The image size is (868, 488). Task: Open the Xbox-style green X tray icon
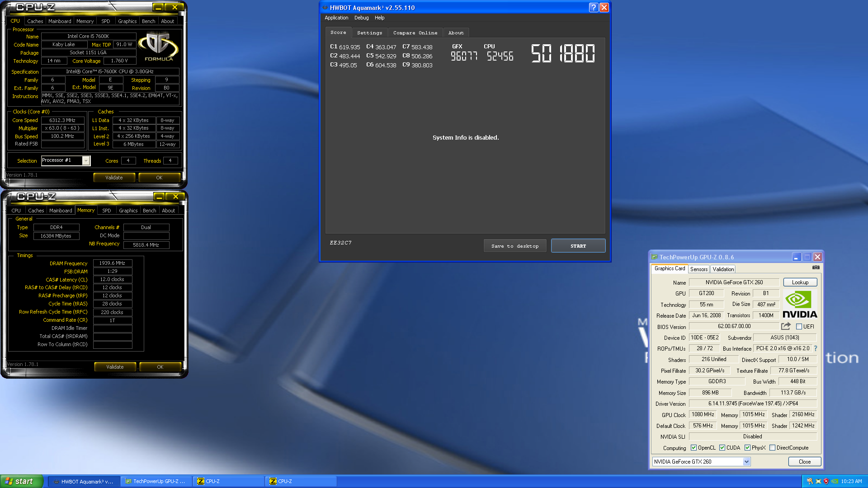pyautogui.click(x=818, y=481)
